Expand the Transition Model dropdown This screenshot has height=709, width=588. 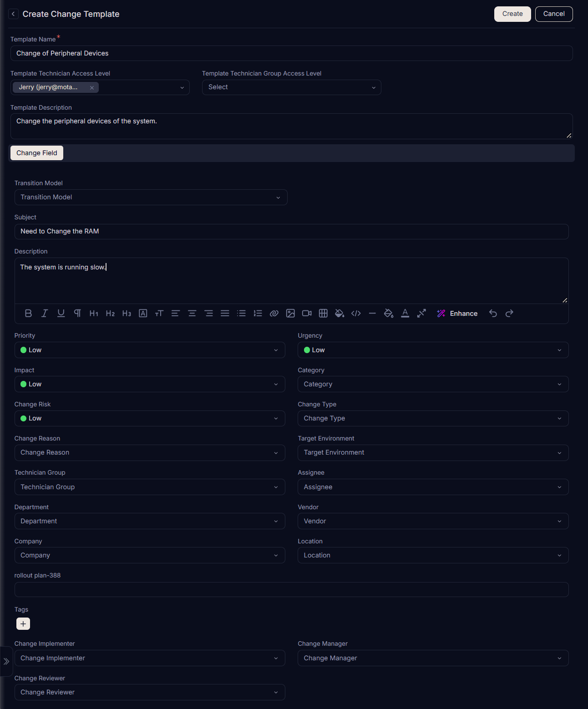(151, 197)
